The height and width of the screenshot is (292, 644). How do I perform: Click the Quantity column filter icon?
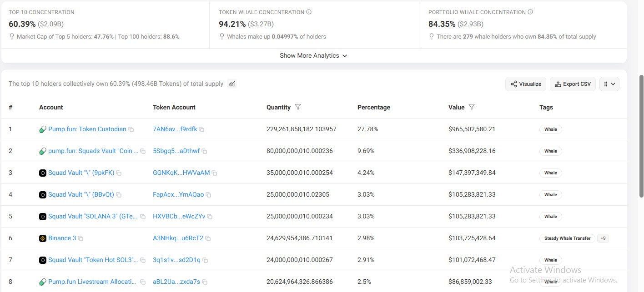tap(298, 107)
